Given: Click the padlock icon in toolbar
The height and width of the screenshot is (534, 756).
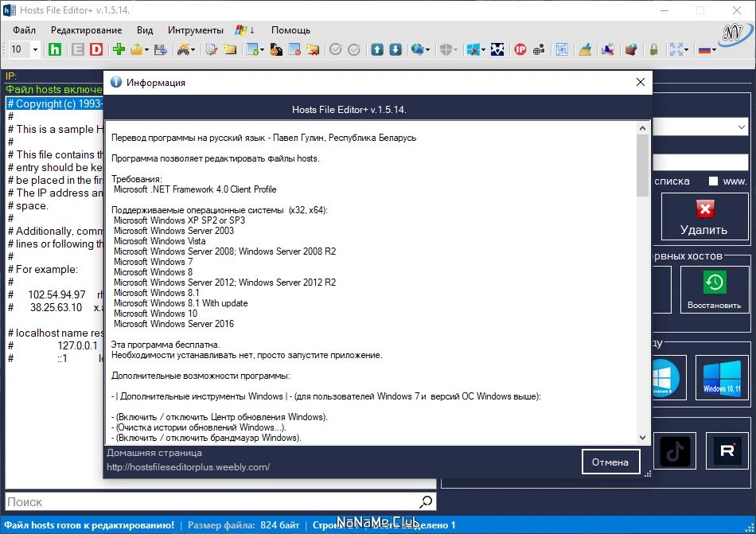Looking at the screenshot, I should pos(653,49).
